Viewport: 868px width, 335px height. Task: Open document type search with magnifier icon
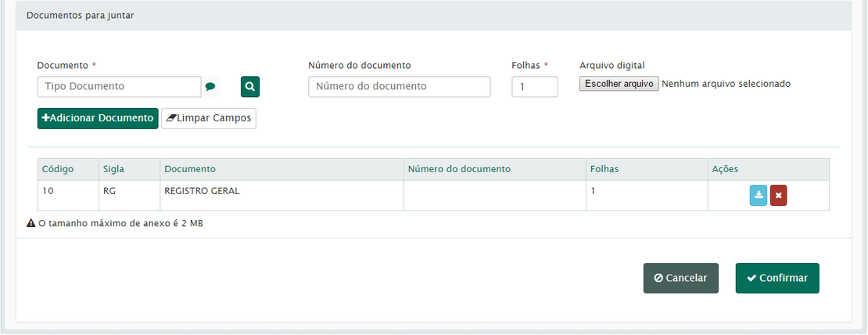coord(249,87)
